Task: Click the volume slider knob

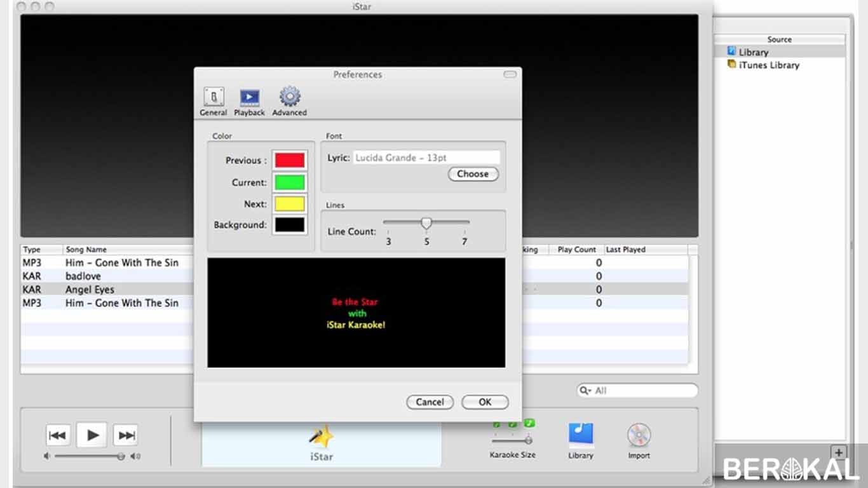Action: click(121, 456)
